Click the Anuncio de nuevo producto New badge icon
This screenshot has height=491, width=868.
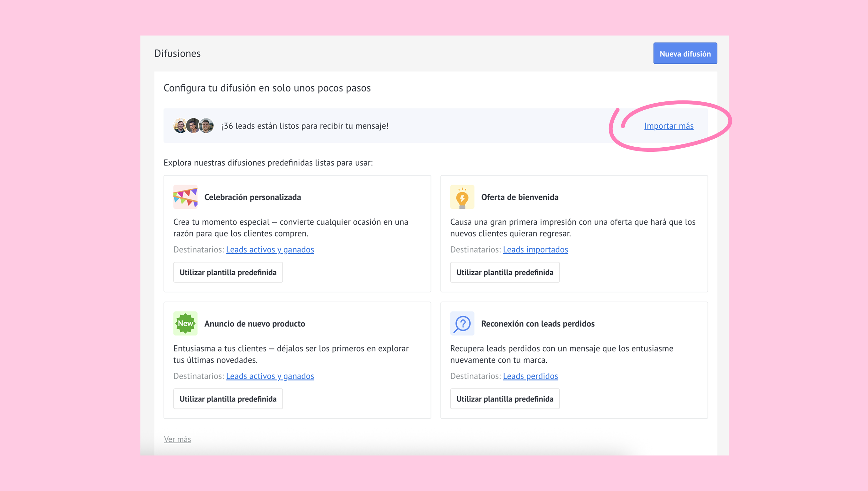point(185,323)
